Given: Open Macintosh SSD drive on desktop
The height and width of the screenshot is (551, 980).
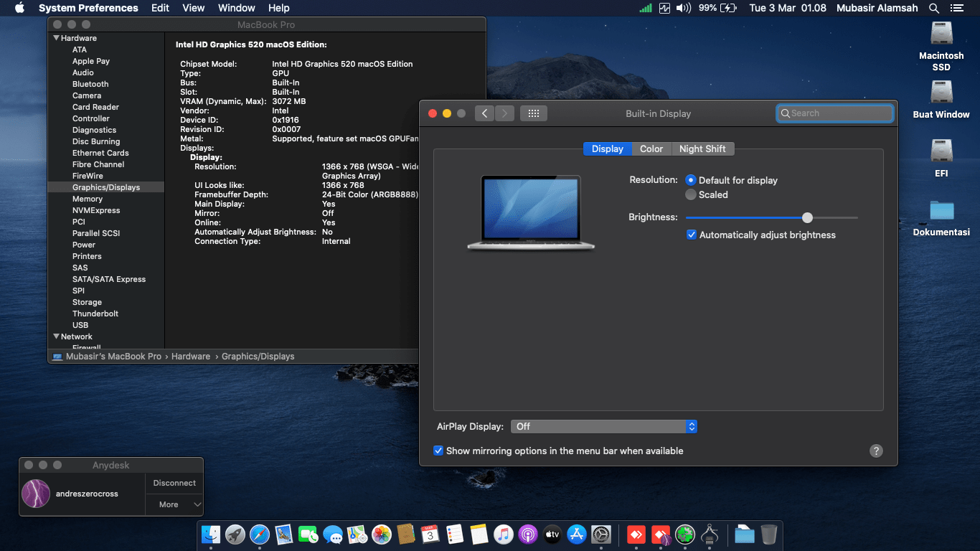Looking at the screenshot, I should coord(941,34).
